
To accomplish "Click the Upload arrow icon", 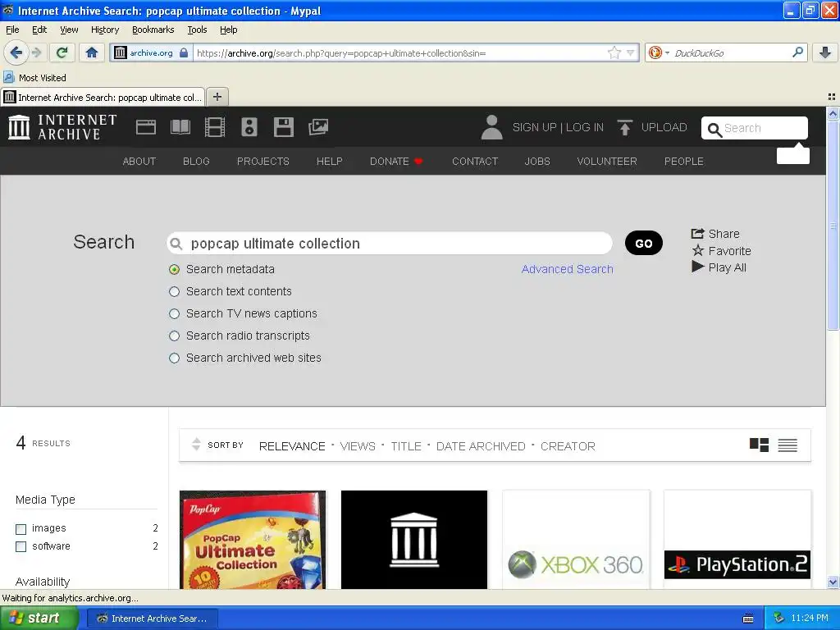I will coord(624,127).
